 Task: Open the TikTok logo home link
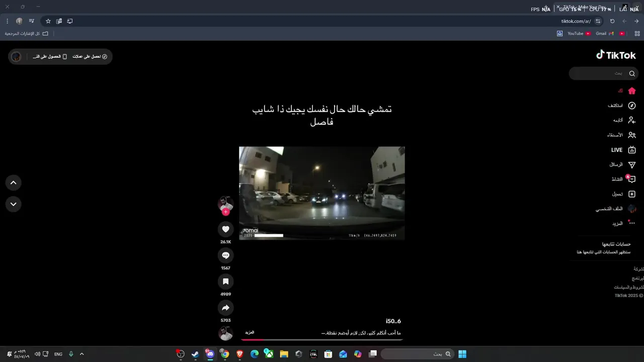click(616, 55)
